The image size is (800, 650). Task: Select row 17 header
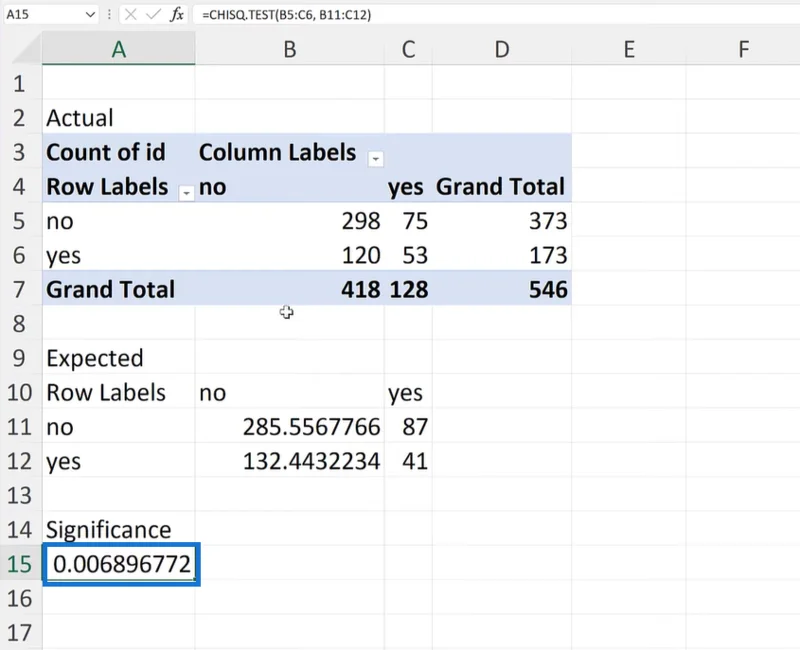[19, 633]
